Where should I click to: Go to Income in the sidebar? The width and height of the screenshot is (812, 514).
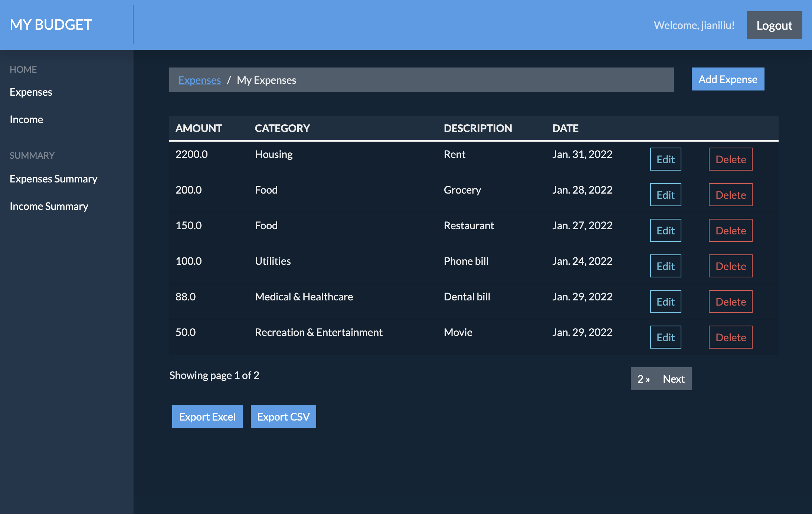(26, 119)
